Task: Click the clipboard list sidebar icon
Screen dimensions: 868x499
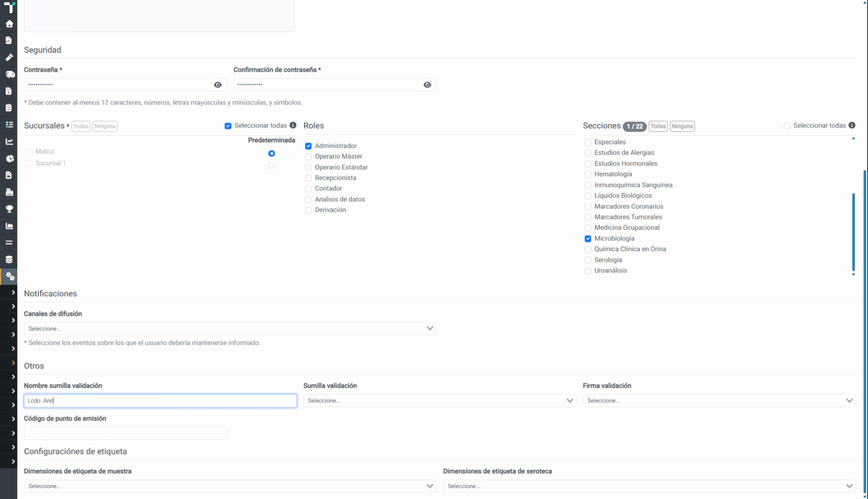Action: [9, 108]
